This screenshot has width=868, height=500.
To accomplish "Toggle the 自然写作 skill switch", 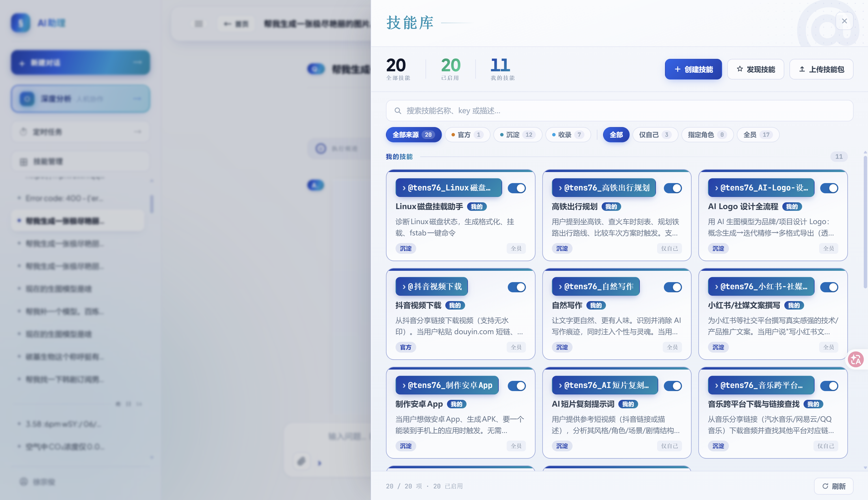I will [672, 287].
